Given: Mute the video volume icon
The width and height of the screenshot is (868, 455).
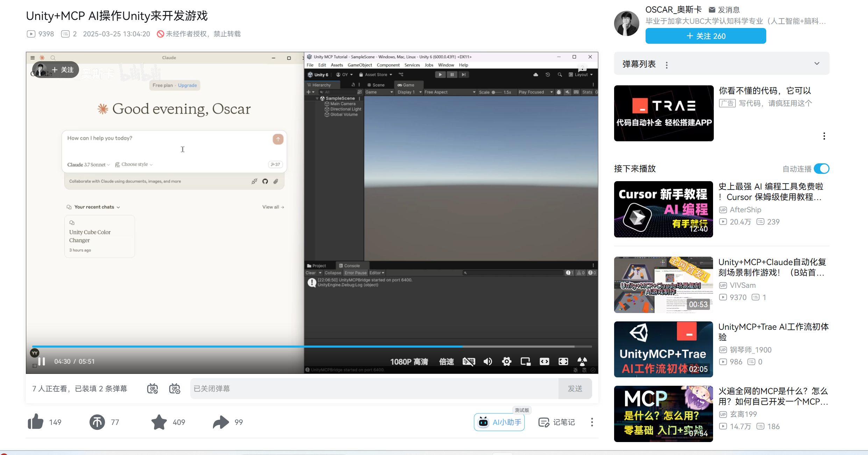Looking at the screenshot, I should pos(488,361).
